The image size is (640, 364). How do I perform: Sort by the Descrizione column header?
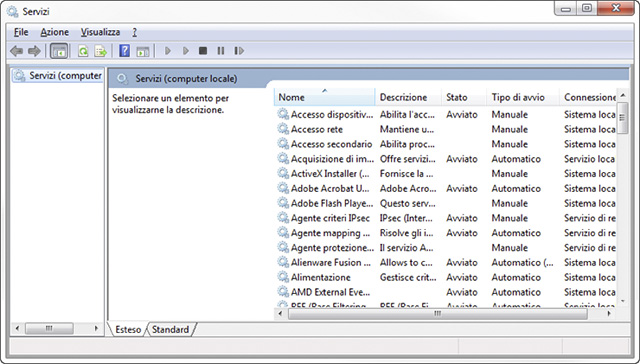[x=408, y=97]
